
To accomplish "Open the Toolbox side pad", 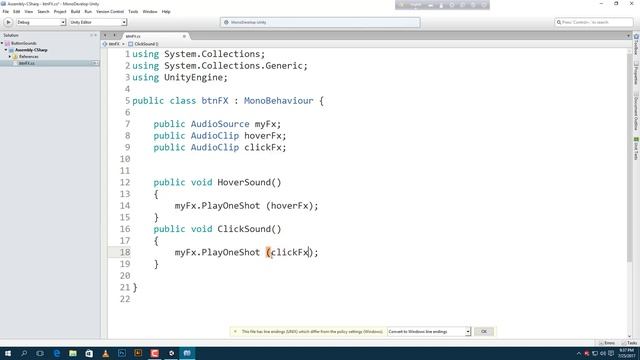I will click(x=636, y=45).
